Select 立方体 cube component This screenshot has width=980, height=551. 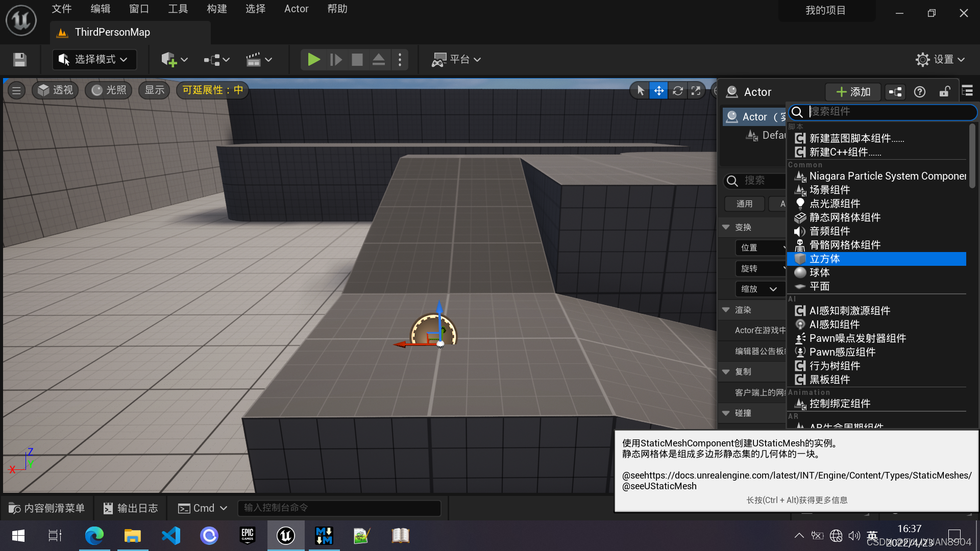876,259
